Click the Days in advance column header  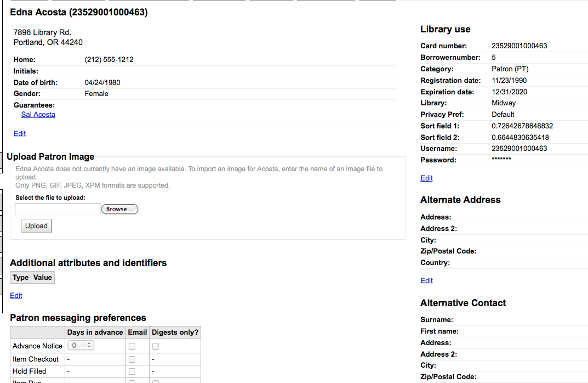(95, 332)
